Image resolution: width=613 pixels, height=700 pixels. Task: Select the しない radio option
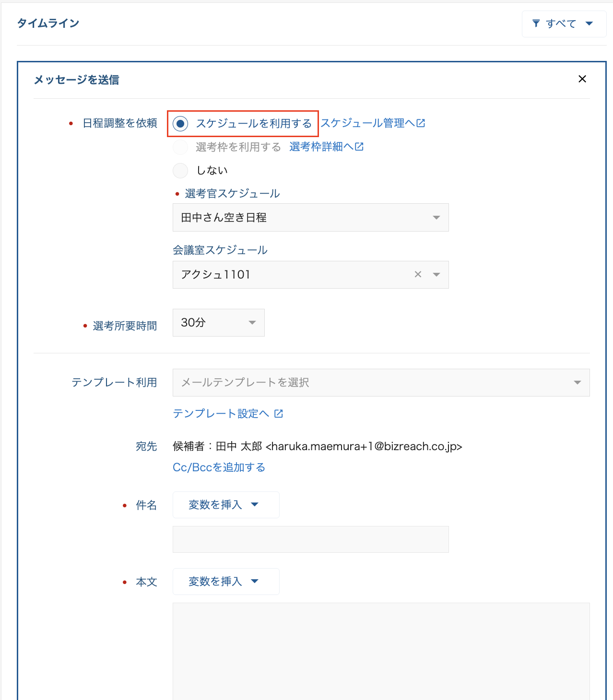180,171
